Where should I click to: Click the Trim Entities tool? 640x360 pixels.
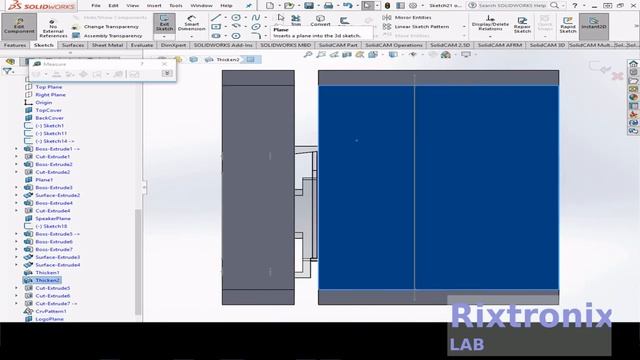(x=296, y=20)
